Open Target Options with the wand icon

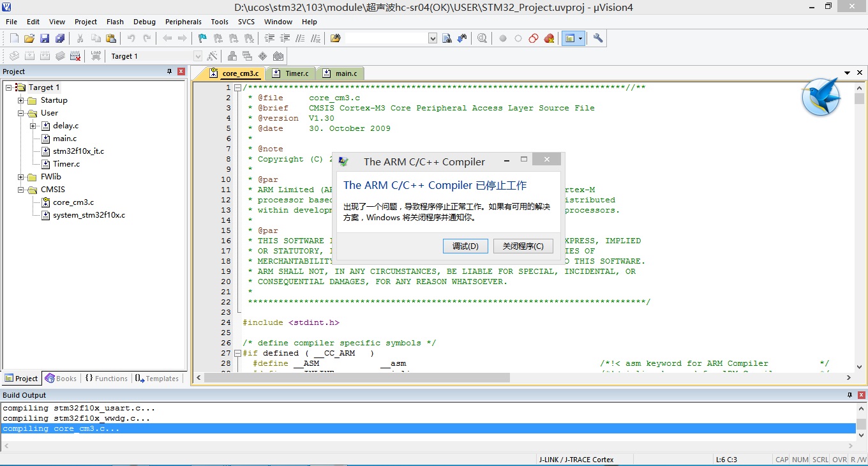click(213, 56)
